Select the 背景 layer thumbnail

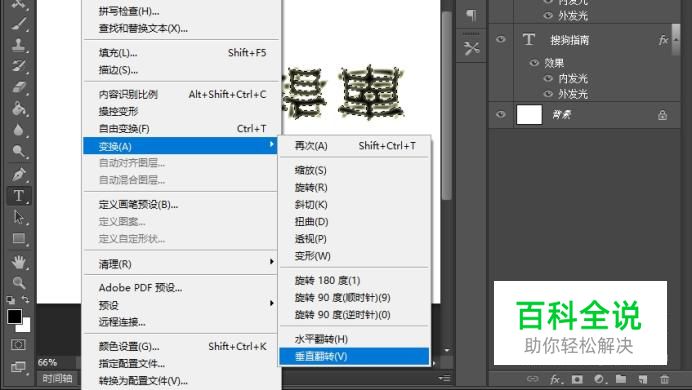(x=529, y=115)
